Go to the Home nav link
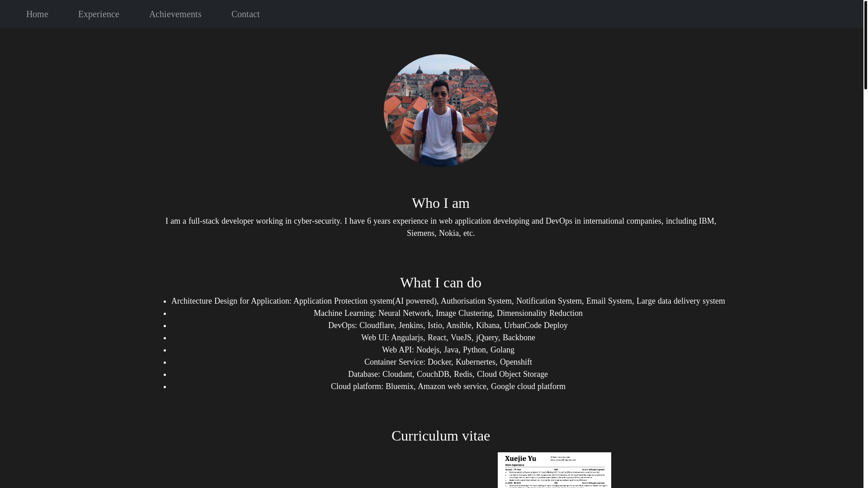Image resolution: width=868 pixels, height=488 pixels. (x=37, y=14)
